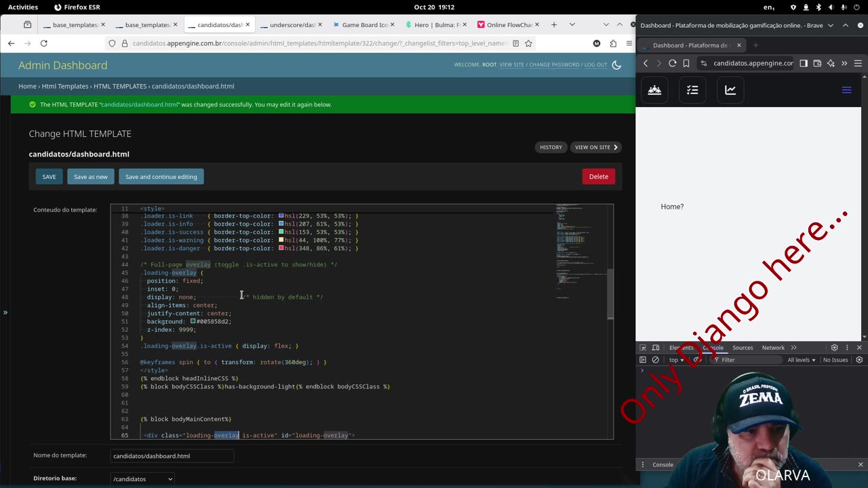Switch to 'Online FlowChar' Firefox tab
The height and width of the screenshot is (488, 868).
[x=509, y=25]
